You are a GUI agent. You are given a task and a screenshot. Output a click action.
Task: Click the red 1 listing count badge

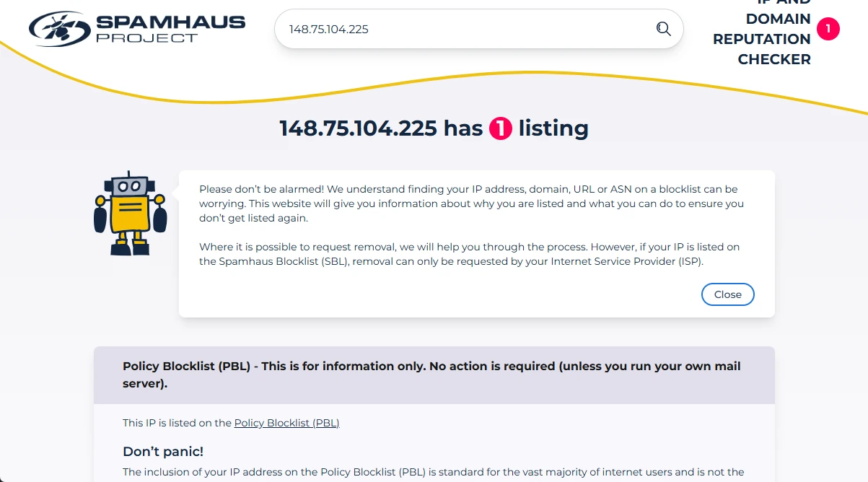[x=500, y=129]
